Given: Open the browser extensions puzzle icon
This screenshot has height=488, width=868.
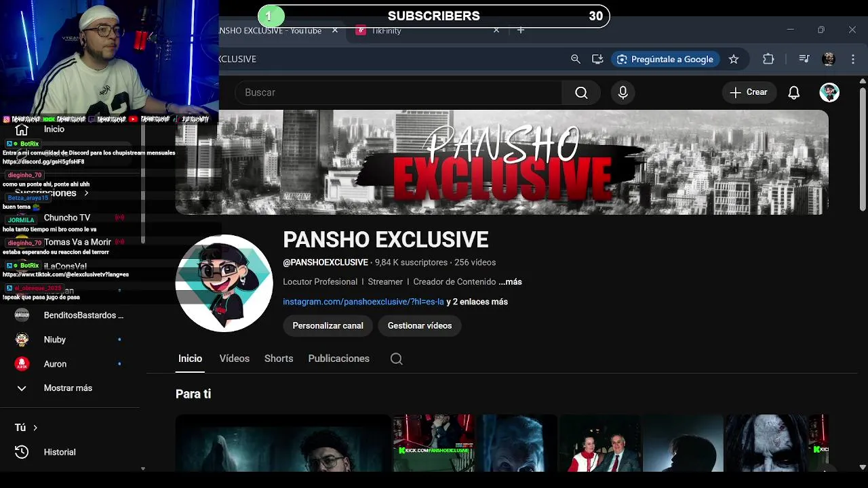Looking at the screenshot, I should click(x=768, y=59).
